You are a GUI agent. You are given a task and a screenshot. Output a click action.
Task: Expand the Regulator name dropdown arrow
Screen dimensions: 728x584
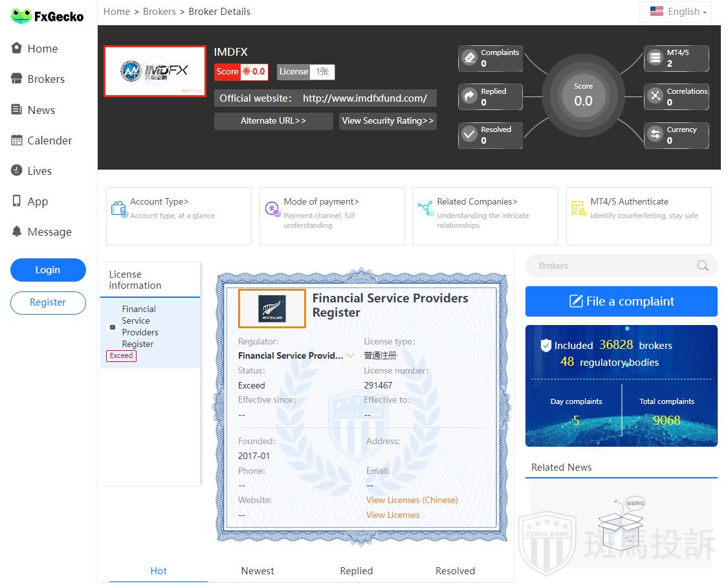point(350,355)
